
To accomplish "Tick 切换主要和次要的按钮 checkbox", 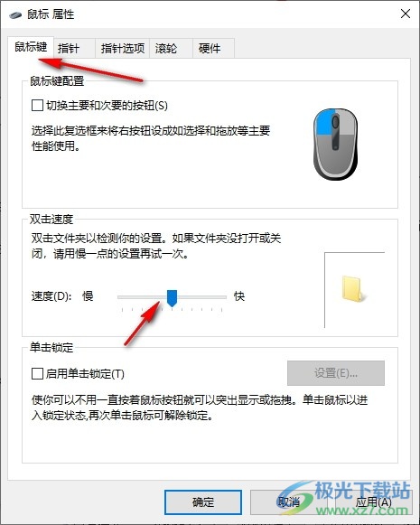I will (37, 106).
